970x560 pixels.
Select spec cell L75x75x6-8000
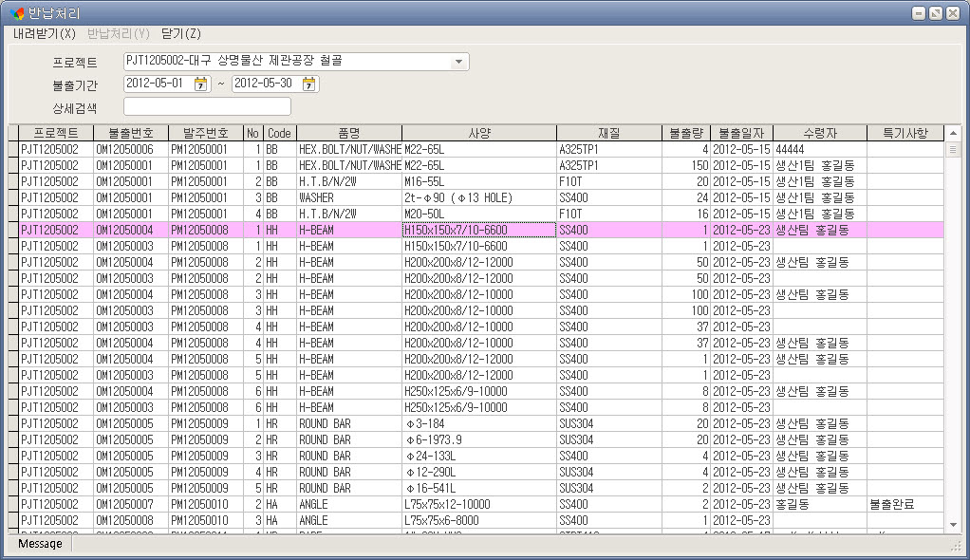tap(479, 520)
